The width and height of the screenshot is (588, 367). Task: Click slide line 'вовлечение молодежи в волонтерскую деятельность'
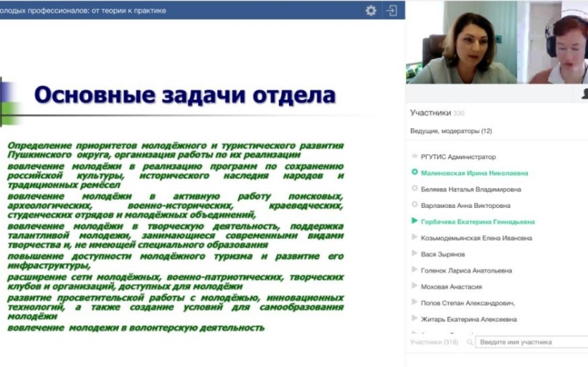coord(136,328)
